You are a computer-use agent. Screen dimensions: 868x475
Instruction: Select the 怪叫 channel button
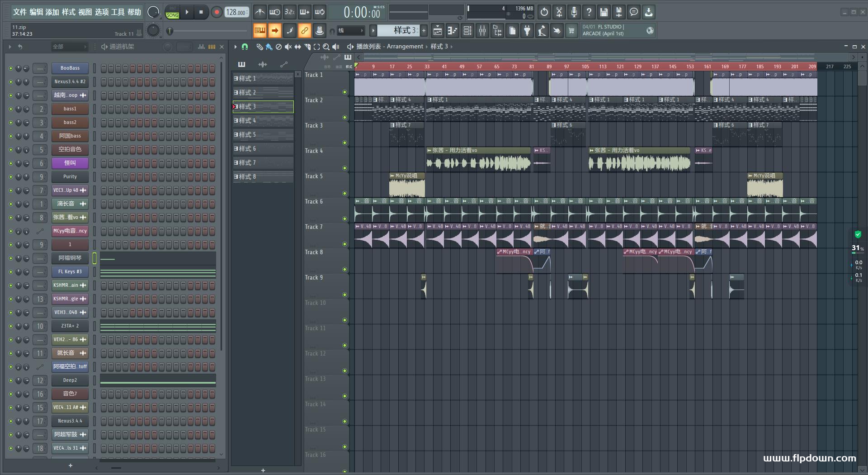[70, 163]
